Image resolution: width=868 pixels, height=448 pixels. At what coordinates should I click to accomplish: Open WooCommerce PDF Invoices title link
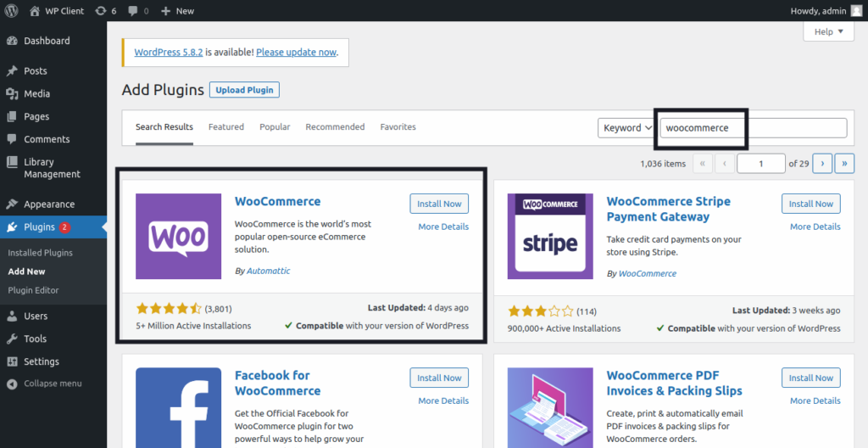[x=674, y=384]
